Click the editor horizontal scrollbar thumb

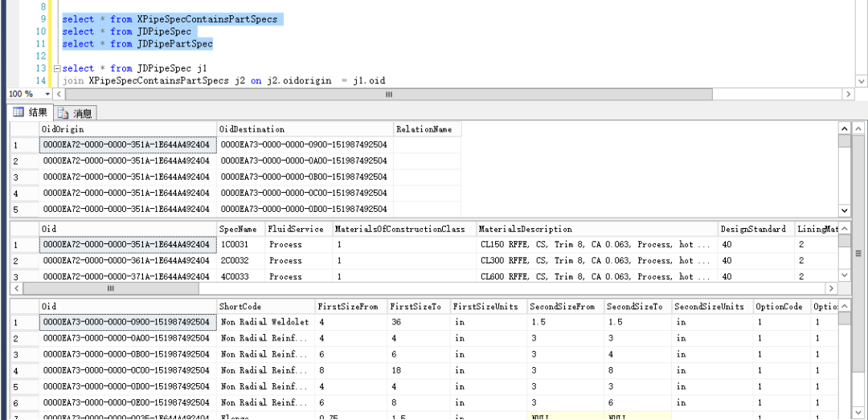pos(388,94)
